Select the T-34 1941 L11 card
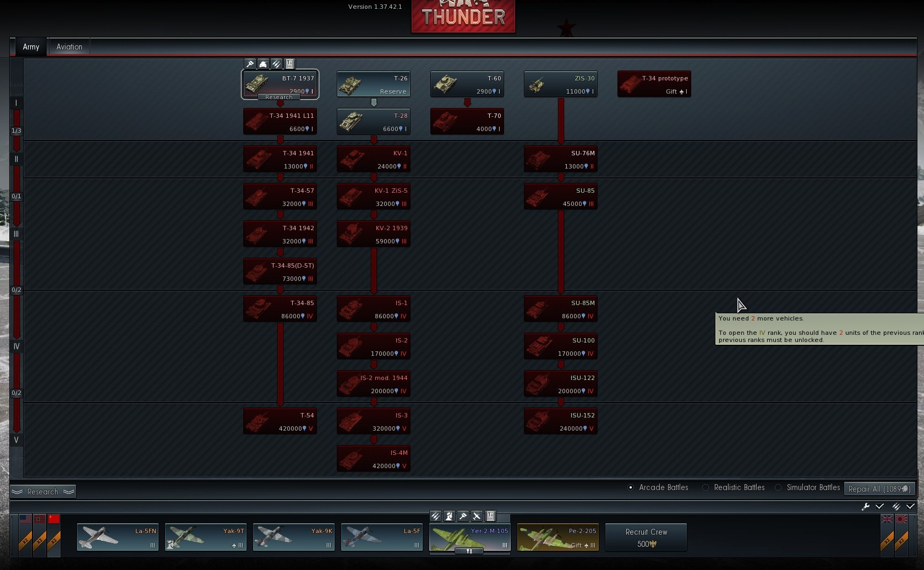 pos(280,122)
